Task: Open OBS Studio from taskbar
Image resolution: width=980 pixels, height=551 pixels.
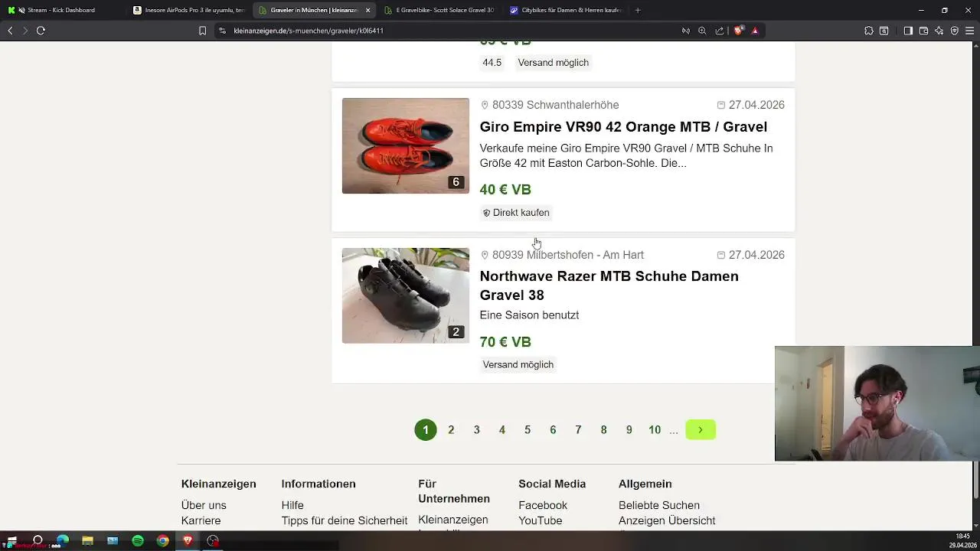Action: point(213,540)
